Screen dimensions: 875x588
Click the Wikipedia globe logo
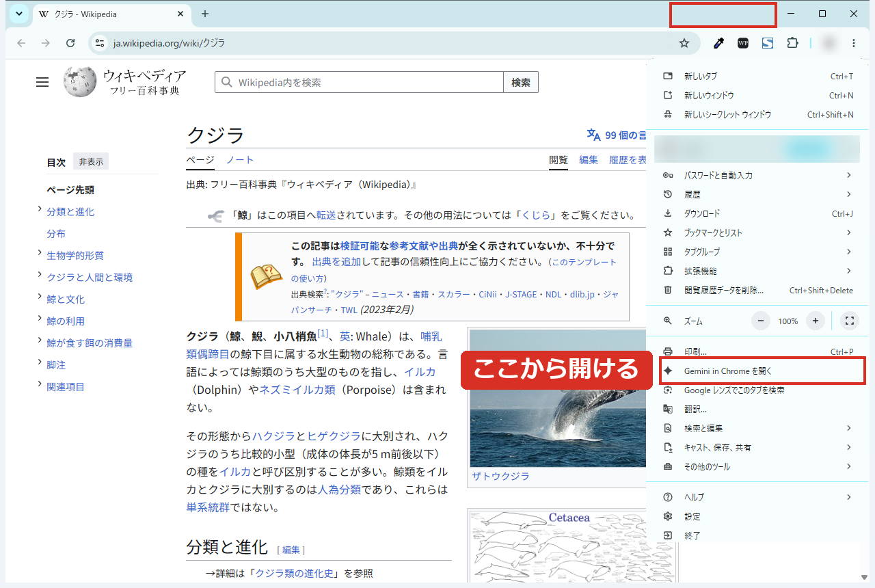point(80,81)
